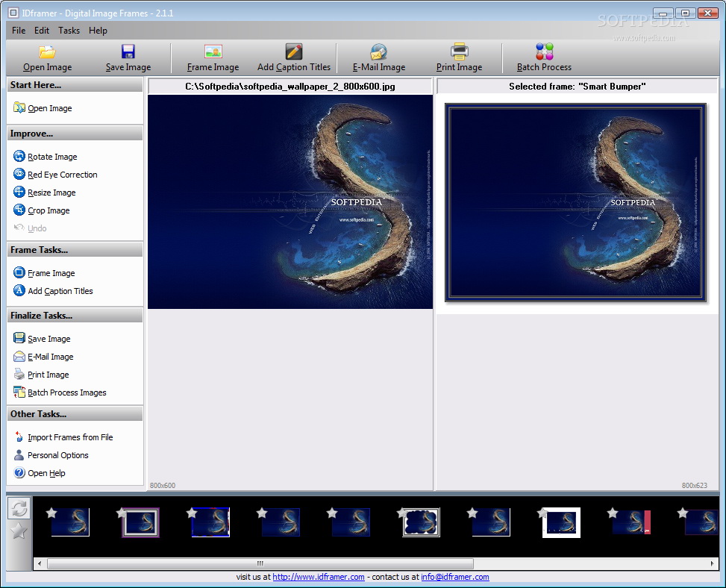
Task: Click Frame Image under Frame Tasks
Action: pyautogui.click(x=44, y=273)
